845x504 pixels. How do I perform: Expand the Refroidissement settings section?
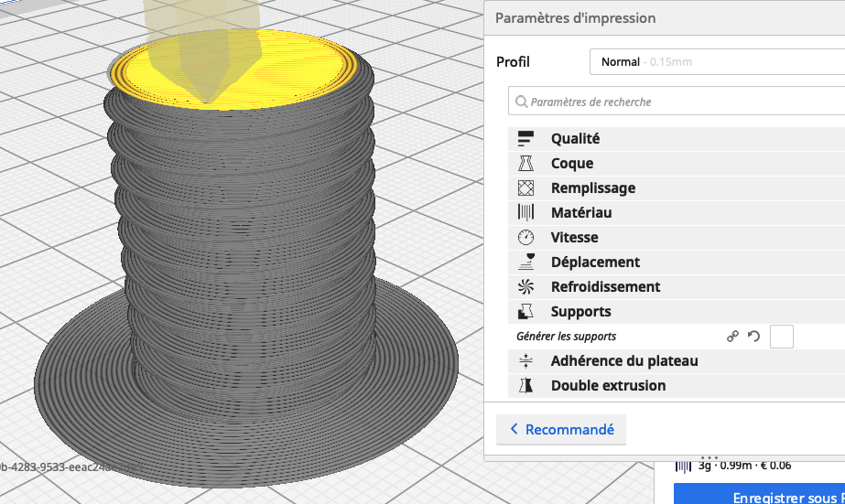(677, 286)
